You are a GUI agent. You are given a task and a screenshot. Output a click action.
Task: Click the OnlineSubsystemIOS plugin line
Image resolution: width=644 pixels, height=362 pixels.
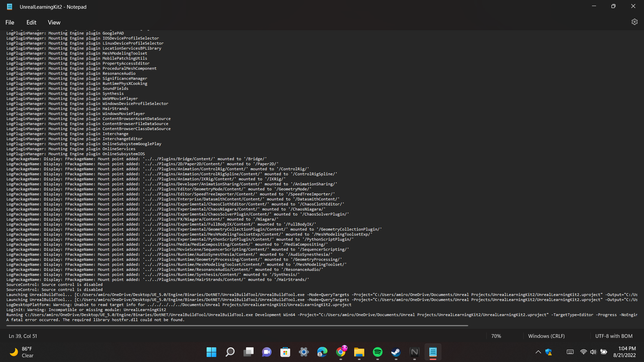[x=75, y=154]
